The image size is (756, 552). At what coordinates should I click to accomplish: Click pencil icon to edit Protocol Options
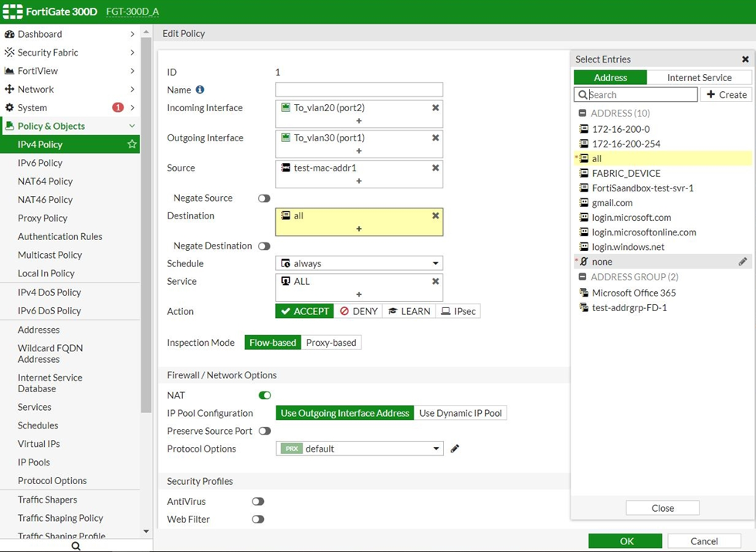coord(455,449)
